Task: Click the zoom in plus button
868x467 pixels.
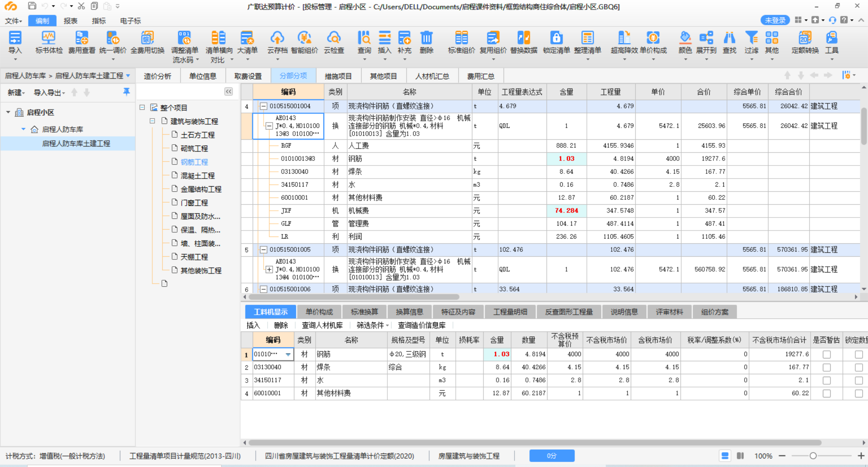Action: (861, 456)
